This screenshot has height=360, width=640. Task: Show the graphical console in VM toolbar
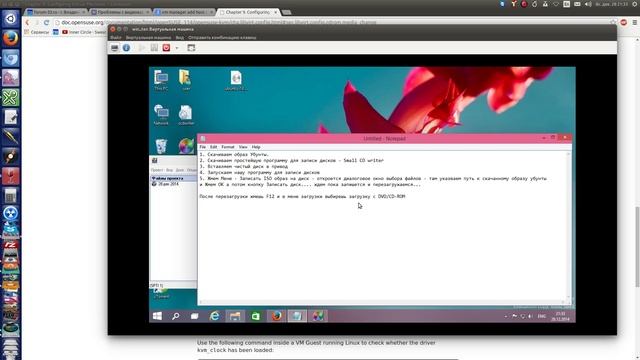(x=115, y=48)
